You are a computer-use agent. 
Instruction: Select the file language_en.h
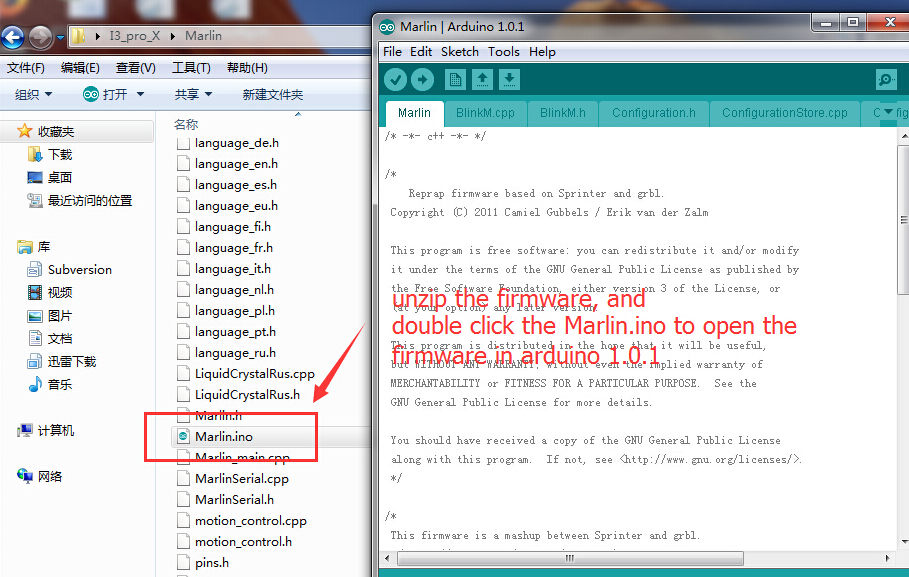[236, 164]
